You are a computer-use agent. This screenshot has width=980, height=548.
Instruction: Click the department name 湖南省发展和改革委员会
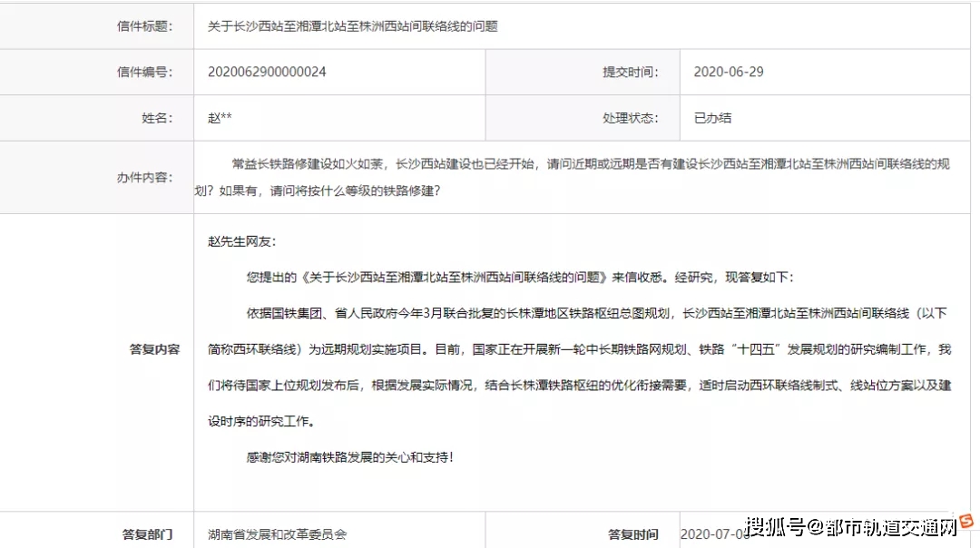pyautogui.click(x=277, y=534)
